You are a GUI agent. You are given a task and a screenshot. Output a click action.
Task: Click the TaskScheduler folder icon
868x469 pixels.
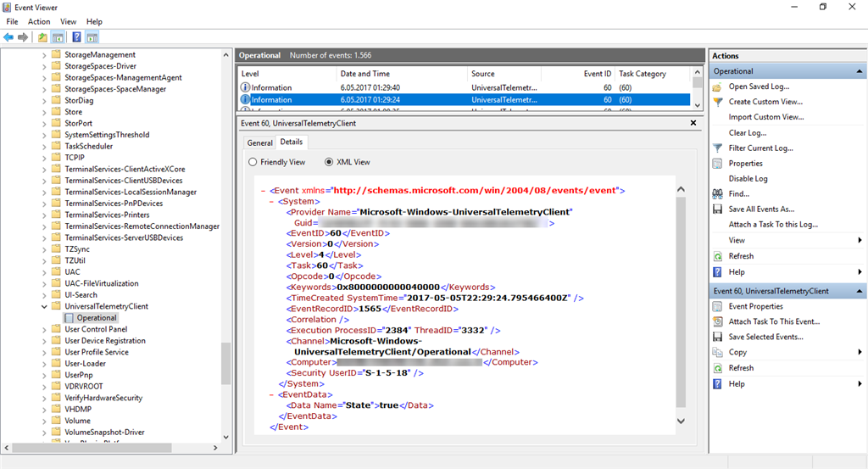[x=56, y=146]
